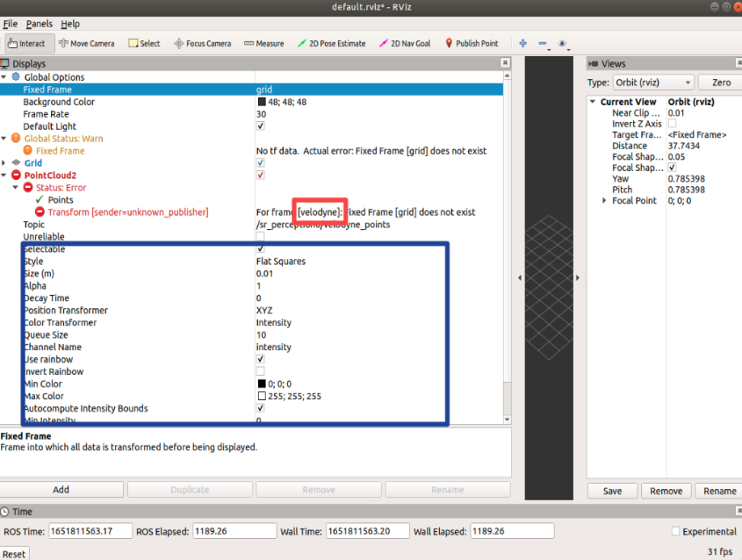Screen dimensions: 742x560
Task: Collapse the PointCloud2 display tree
Action: (x=4, y=175)
